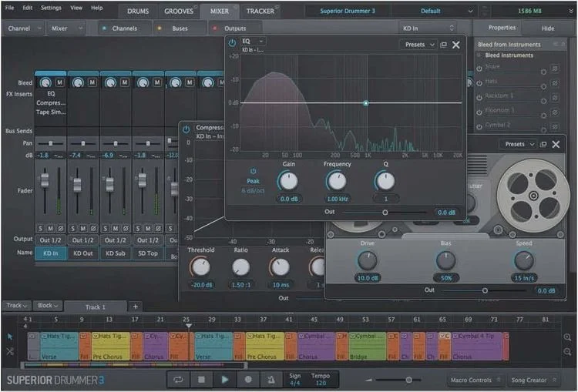Expand the Macro Controls panel

476,380
